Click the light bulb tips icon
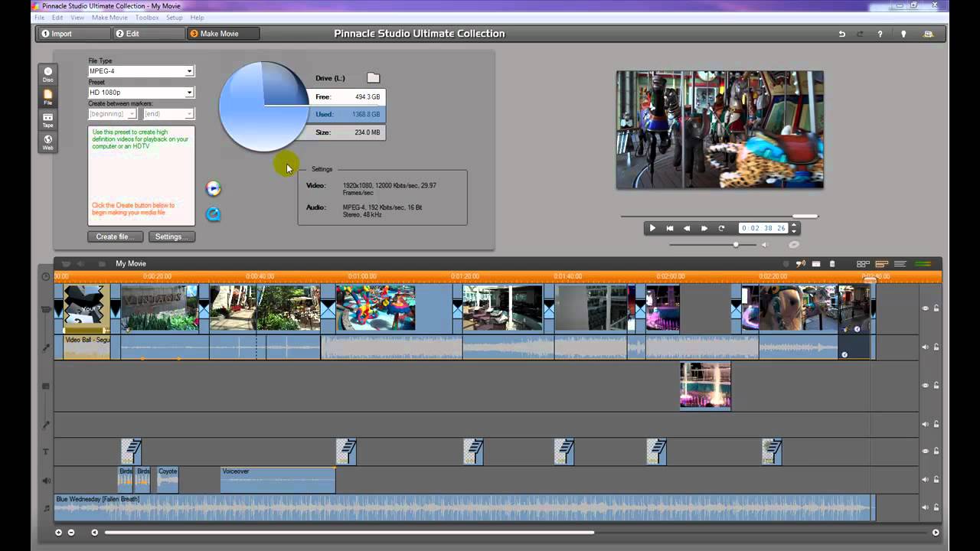 (903, 34)
